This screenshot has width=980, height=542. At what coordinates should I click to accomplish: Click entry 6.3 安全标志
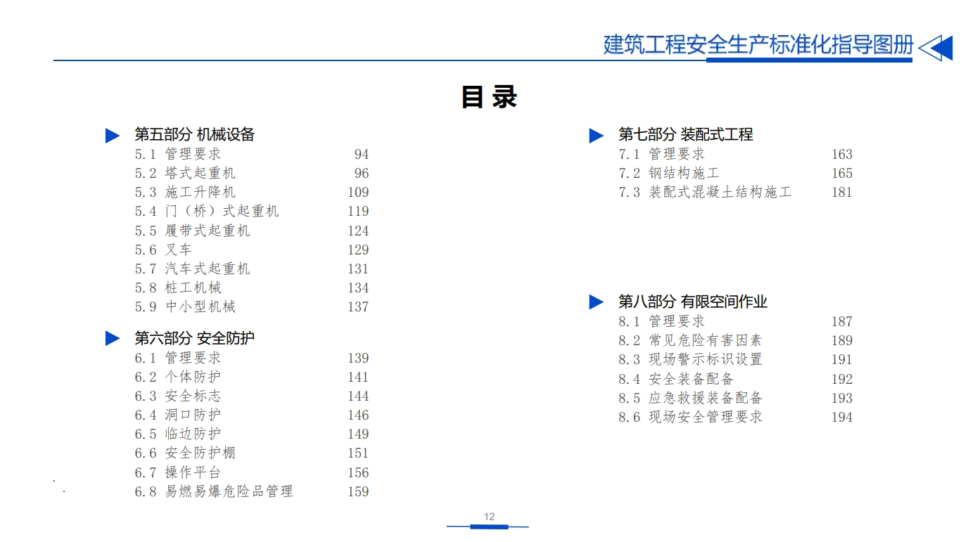click(178, 396)
